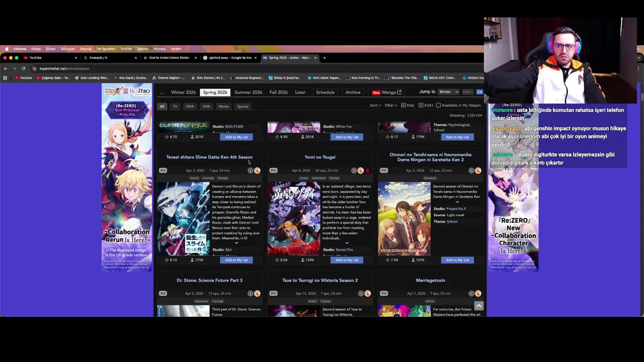Select the OVA type filter
Image resolution: width=644 pixels, height=362 pixels.
(x=206, y=106)
